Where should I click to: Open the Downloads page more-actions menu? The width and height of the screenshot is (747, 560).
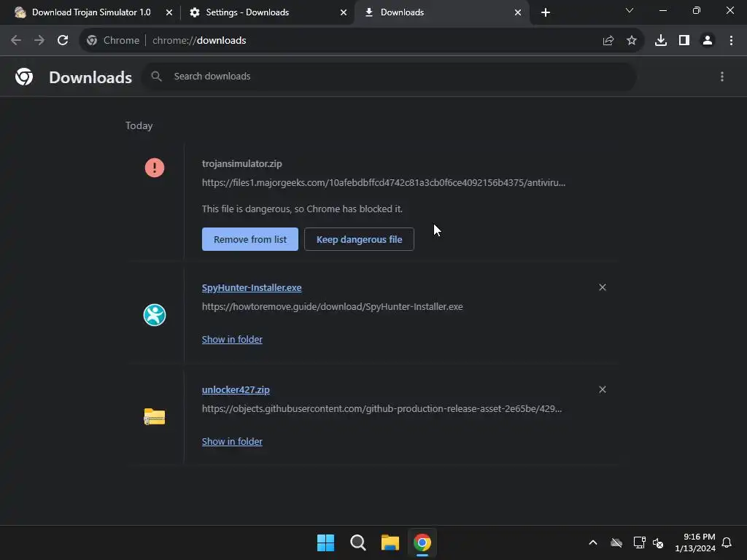coord(722,77)
